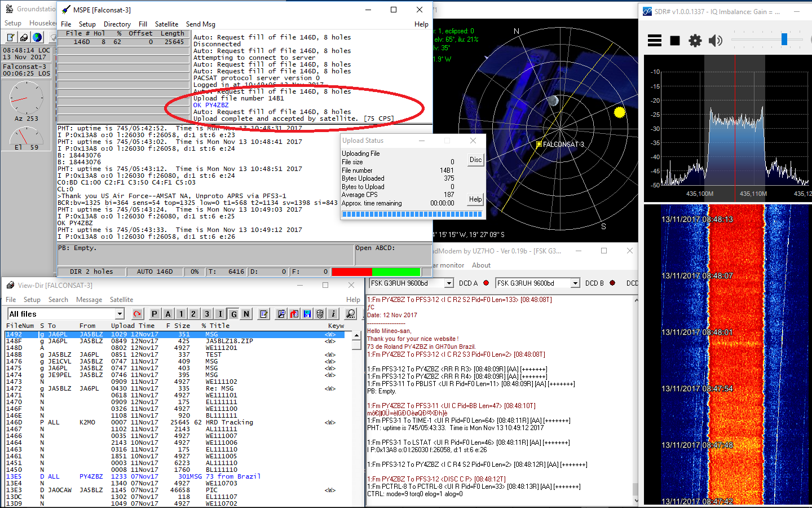
Task: Open the 'Directory' menu in MSPE
Action: [117, 24]
